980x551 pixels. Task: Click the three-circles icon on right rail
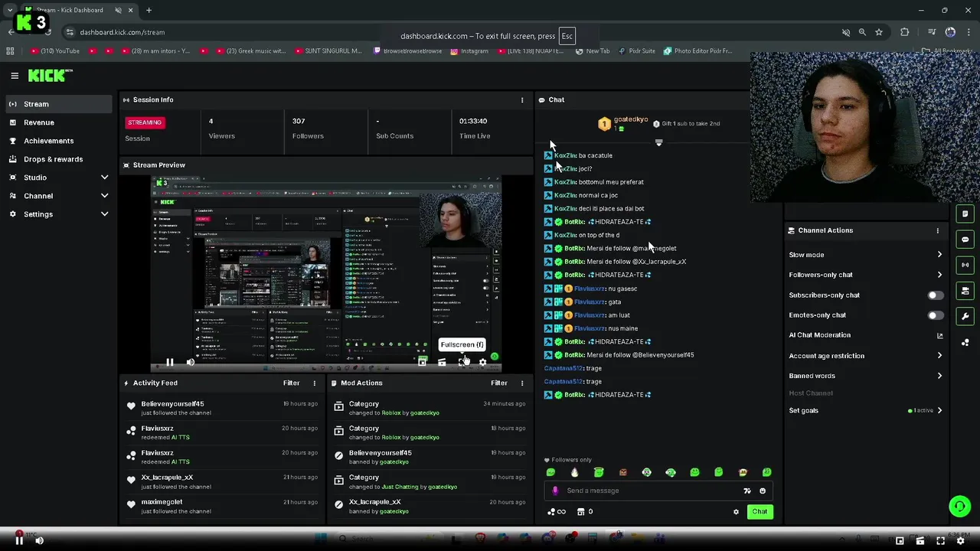tap(965, 342)
